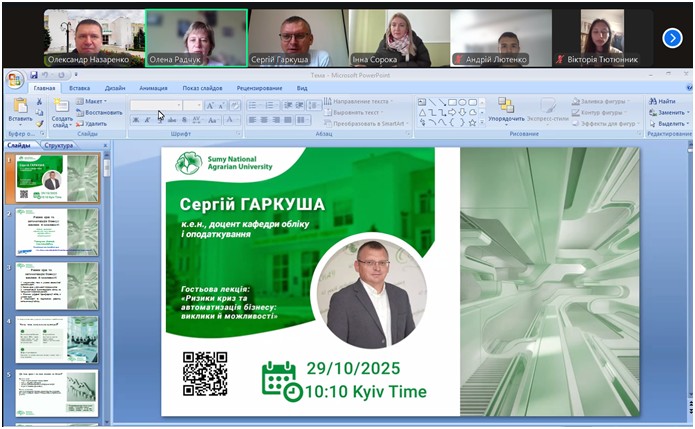Click the Найти (Find) icon
This screenshot has height=429, width=695.
666,101
